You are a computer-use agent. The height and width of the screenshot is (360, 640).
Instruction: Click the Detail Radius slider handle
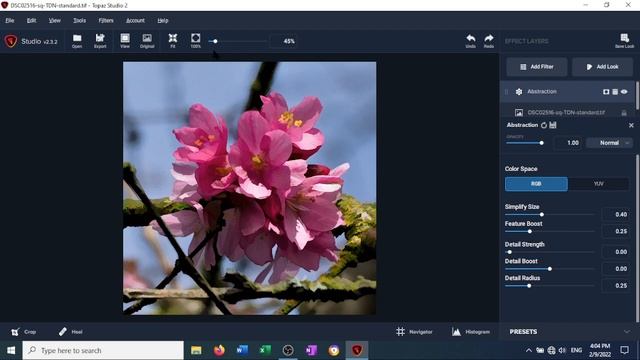[529, 286]
